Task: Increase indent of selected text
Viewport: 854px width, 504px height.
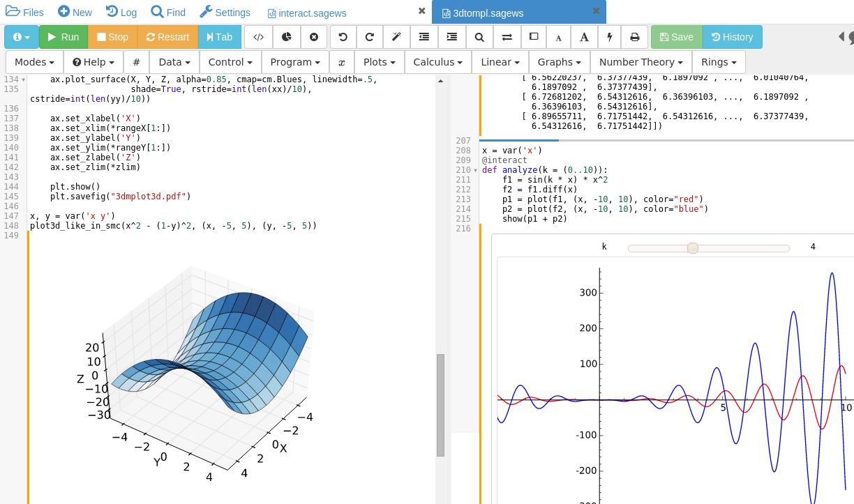Action: [451, 37]
